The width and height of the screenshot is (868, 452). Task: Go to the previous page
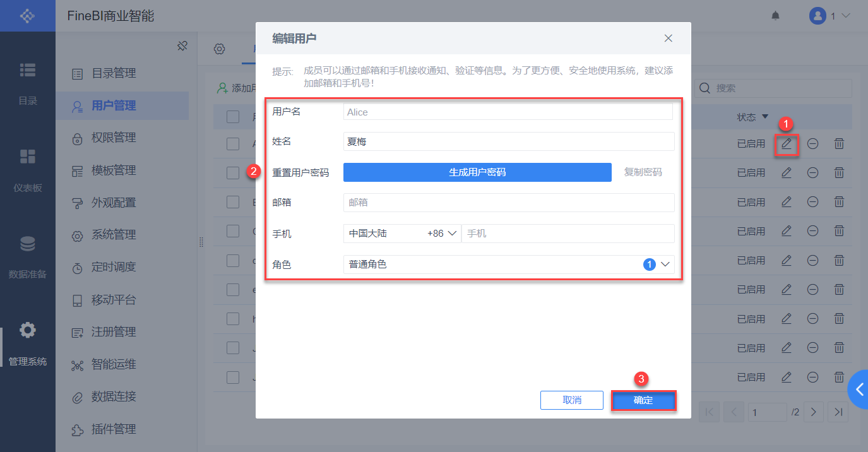pos(734,412)
